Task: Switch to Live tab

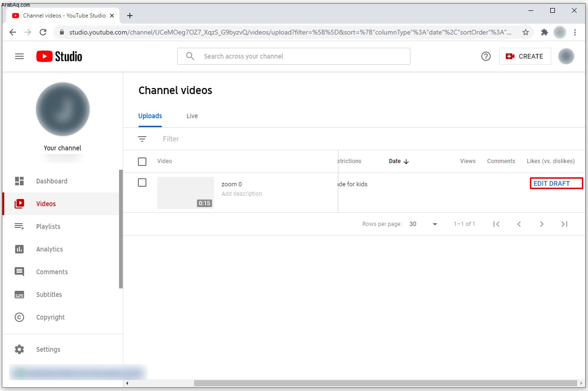Action: pyautogui.click(x=192, y=116)
